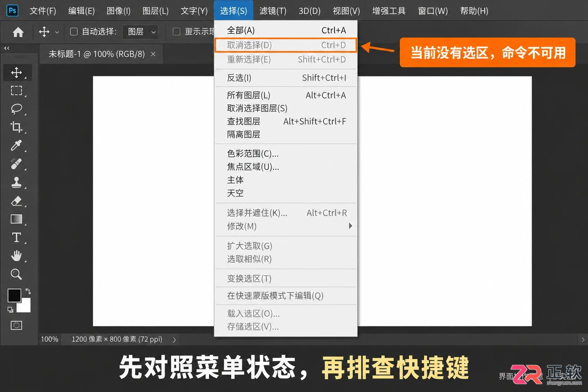588x392 pixels.
Task: Open the 视图(V) menu
Action: 346,11
